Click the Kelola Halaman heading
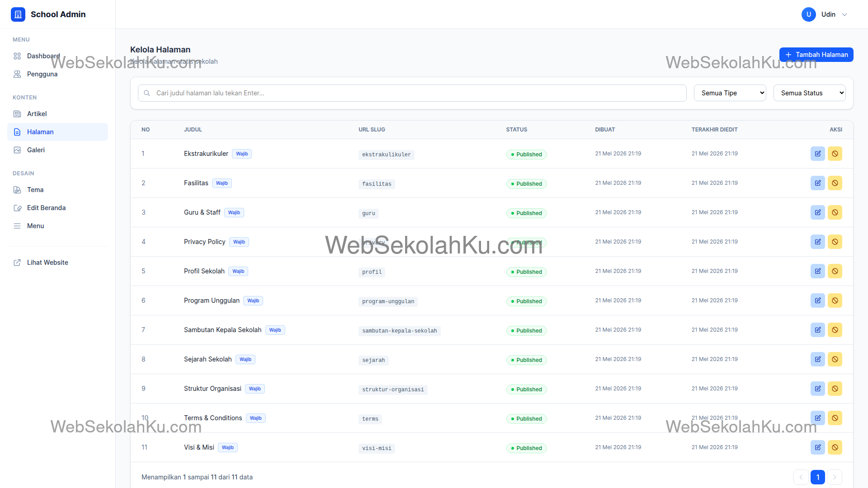Viewport: 868px width, 488px height. (160, 50)
